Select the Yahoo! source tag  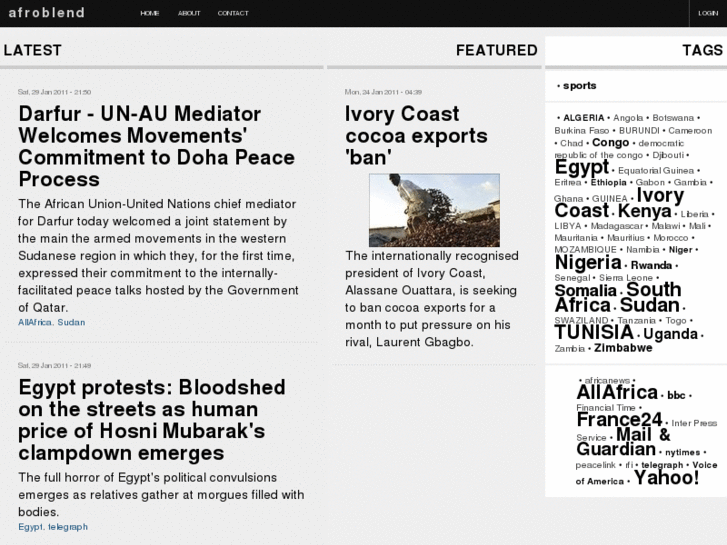pos(667,478)
